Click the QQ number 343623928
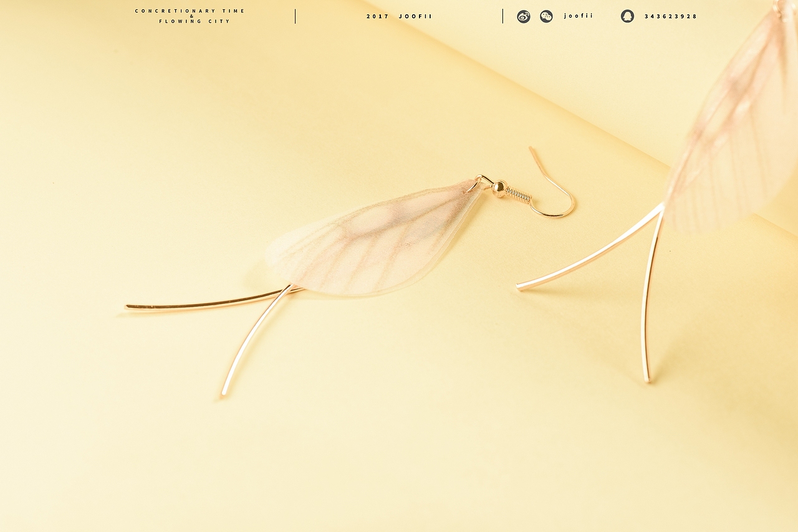Screen dimensions: 798x532 point(671,16)
